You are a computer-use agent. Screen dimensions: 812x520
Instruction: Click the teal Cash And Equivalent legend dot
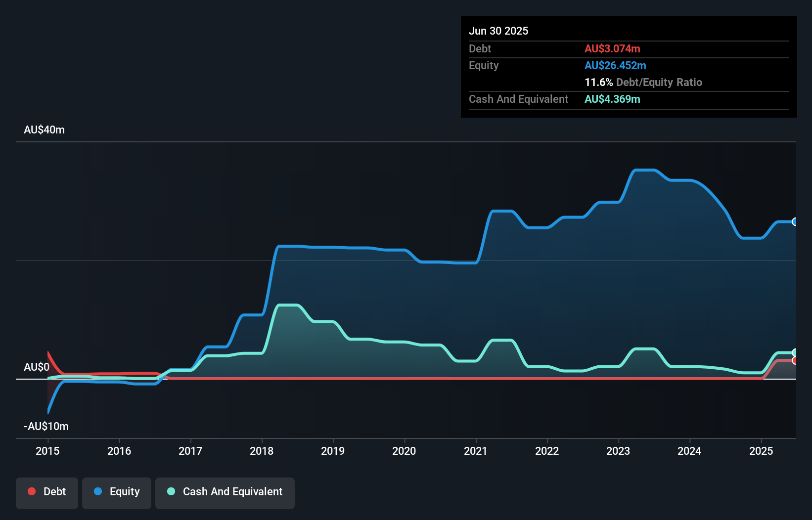[170, 491]
